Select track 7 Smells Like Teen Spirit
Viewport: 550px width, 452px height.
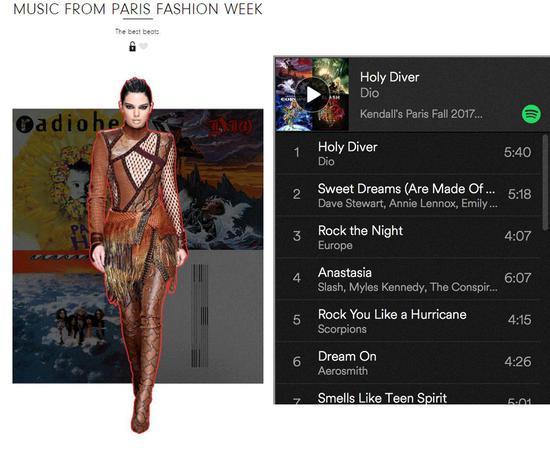(x=409, y=394)
